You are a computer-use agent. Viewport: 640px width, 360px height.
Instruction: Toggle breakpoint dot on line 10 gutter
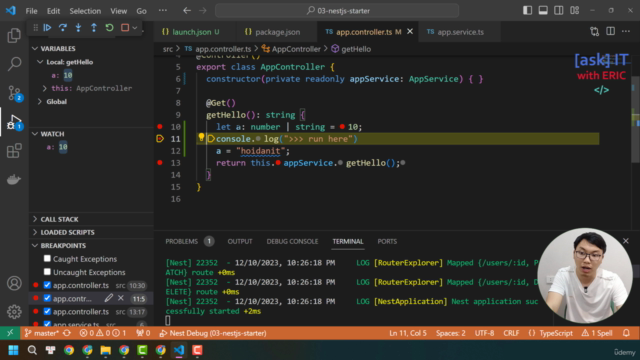[x=160, y=127]
